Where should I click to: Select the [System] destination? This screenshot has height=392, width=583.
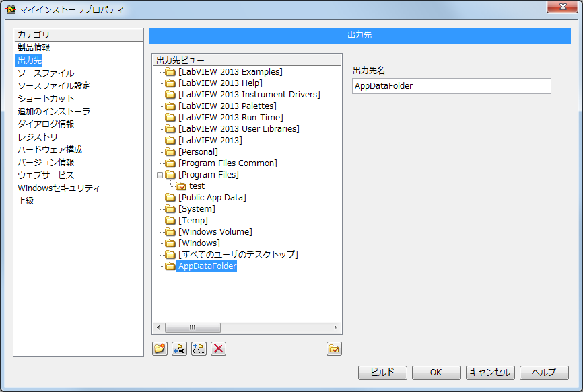click(197, 209)
